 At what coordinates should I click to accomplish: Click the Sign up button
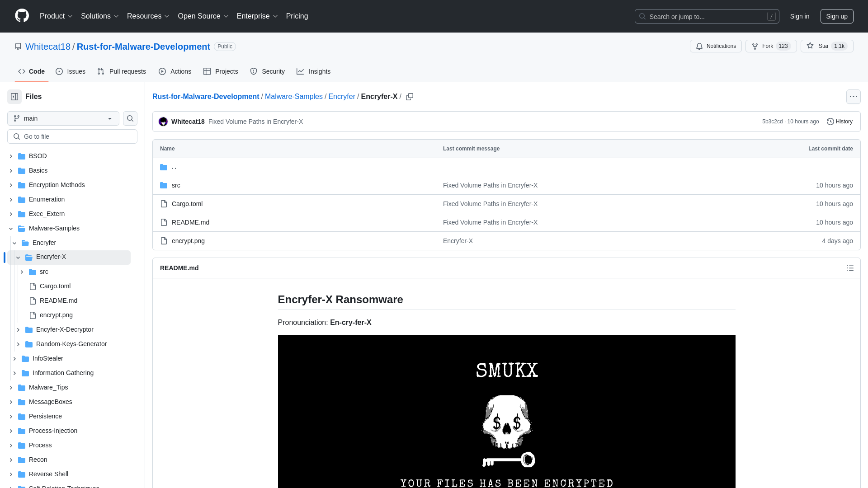[837, 16]
